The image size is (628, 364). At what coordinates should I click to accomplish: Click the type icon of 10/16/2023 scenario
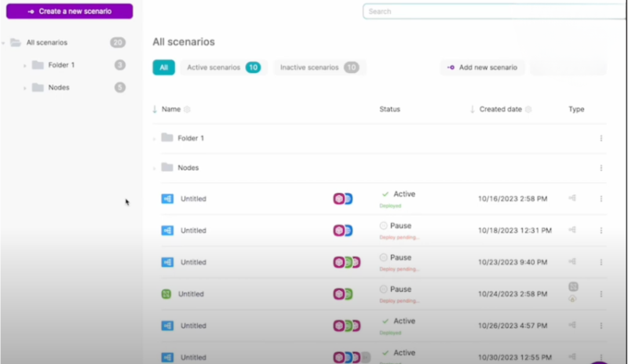click(572, 198)
